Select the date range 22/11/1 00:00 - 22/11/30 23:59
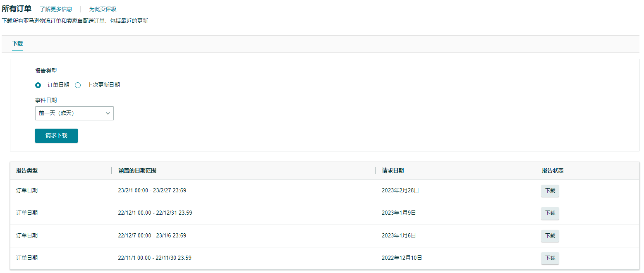Image resolution: width=644 pixels, height=273 pixels. click(x=154, y=258)
